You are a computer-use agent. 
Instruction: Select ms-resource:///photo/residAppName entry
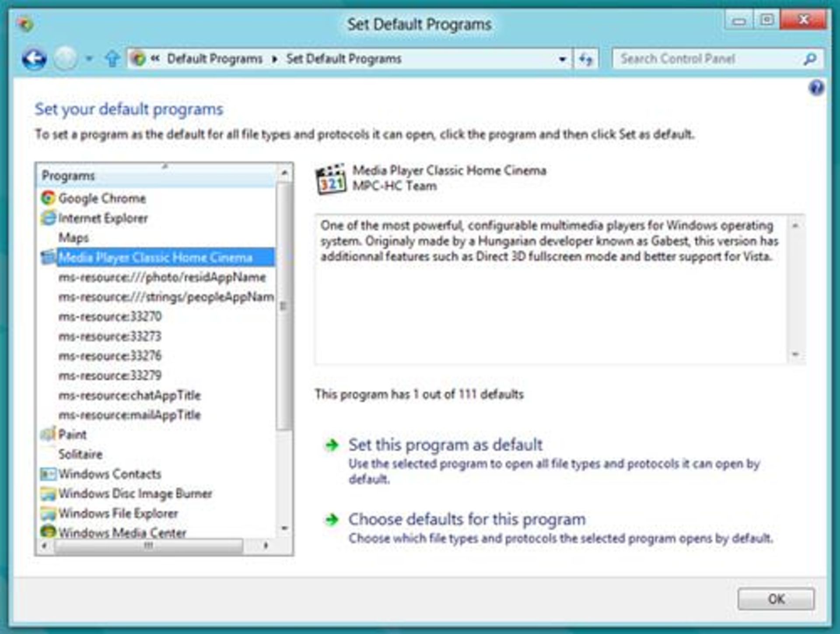click(x=162, y=277)
